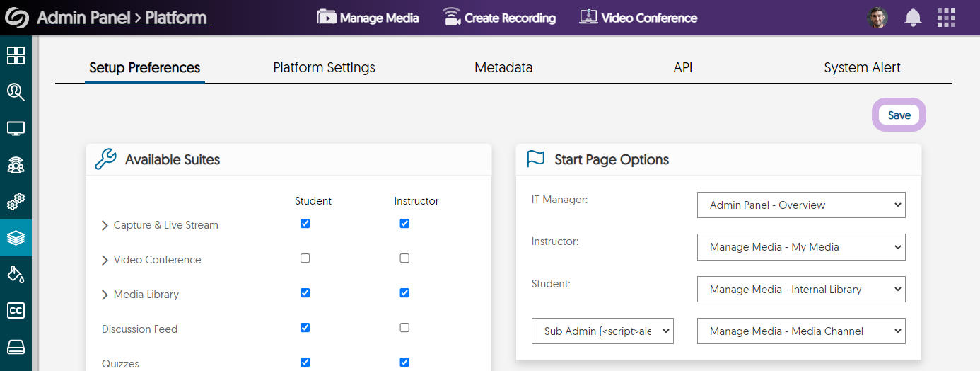Switch to the System Alert tab

[862, 68]
